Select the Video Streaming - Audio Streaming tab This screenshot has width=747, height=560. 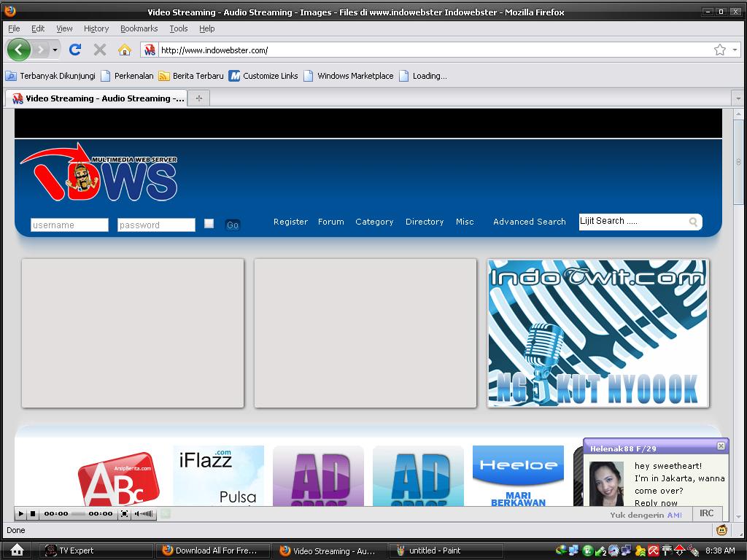pos(97,98)
